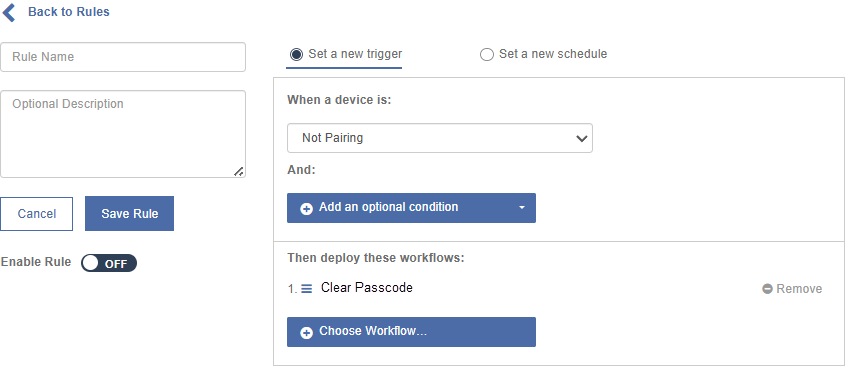This screenshot has width=850, height=381.
Task: Click into the Optional Description text area
Action: (123, 134)
